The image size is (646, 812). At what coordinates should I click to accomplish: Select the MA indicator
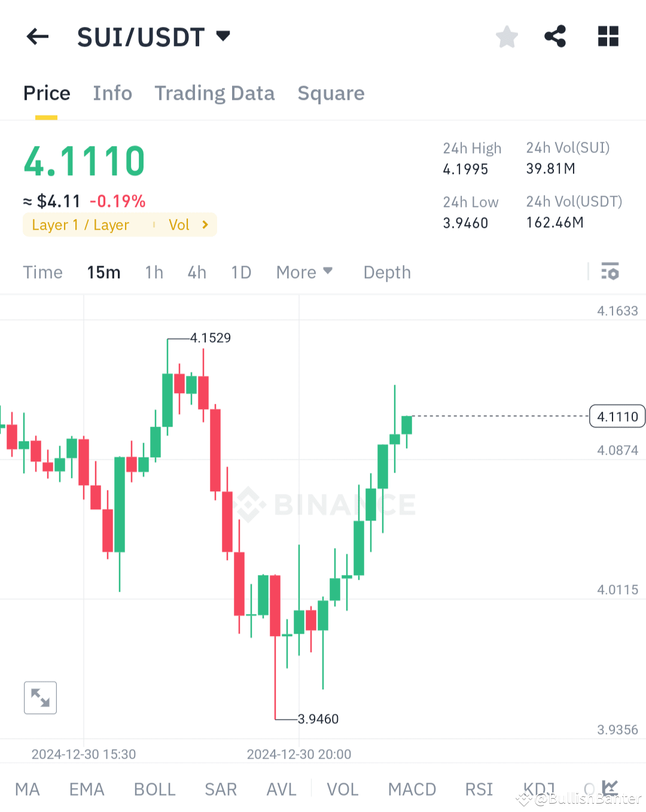pos(28,789)
